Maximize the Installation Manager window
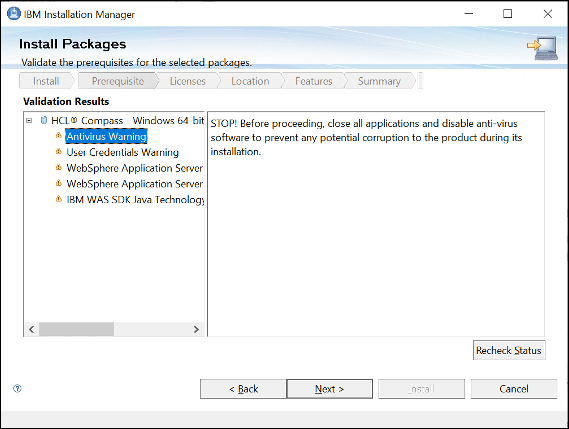This screenshot has width=569, height=429. tap(508, 14)
